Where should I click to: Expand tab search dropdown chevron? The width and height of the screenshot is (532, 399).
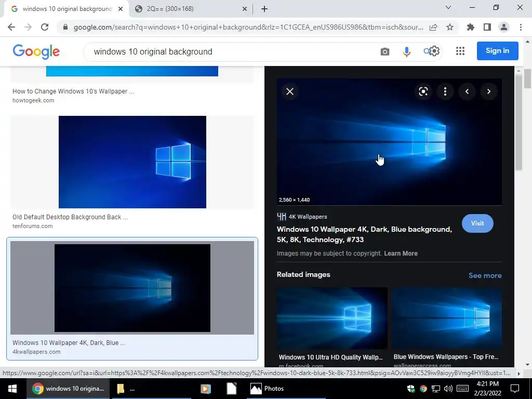[448, 7]
